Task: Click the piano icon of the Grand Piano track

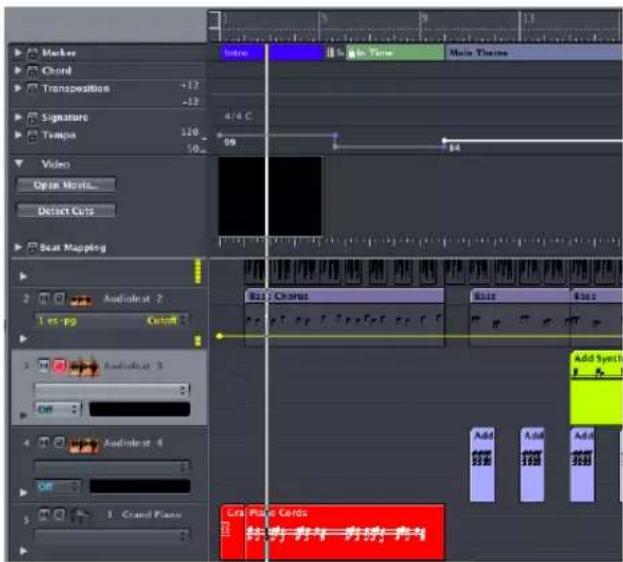Action: [x=80, y=515]
